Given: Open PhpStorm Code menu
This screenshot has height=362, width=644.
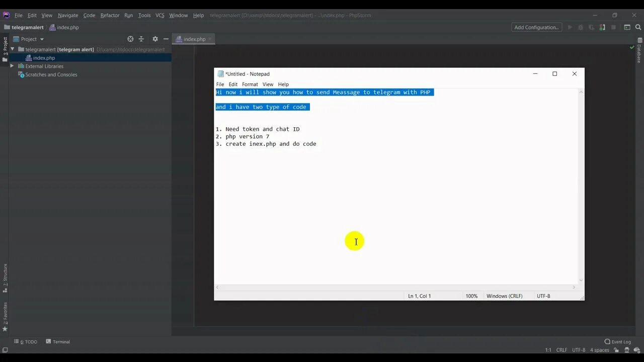Looking at the screenshot, I should (89, 15).
